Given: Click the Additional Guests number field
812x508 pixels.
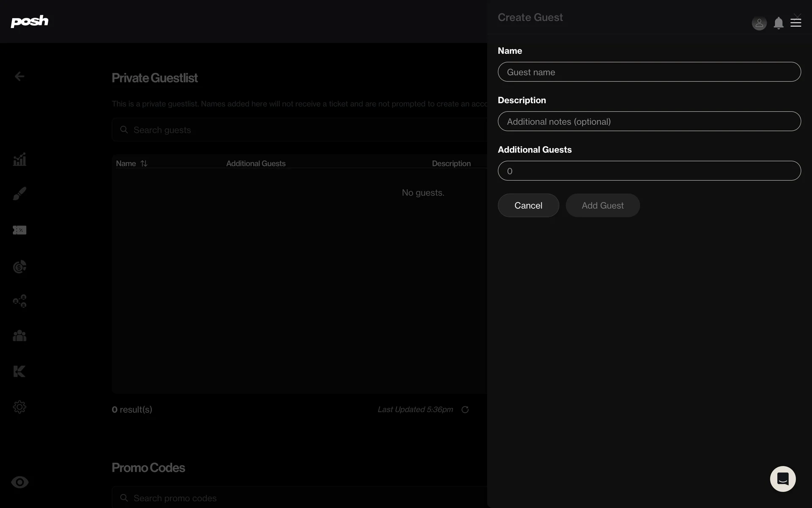Looking at the screenshot, I should pyautogui.click(x=649, y=171).
